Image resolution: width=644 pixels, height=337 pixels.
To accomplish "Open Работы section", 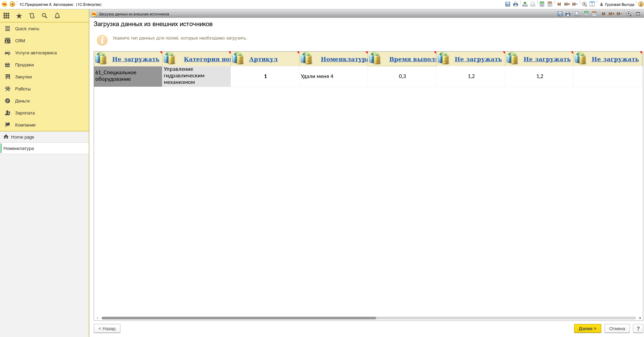I will tap(44, 89).
